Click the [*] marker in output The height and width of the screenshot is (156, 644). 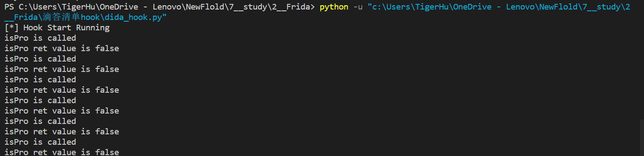click(11, 28)
